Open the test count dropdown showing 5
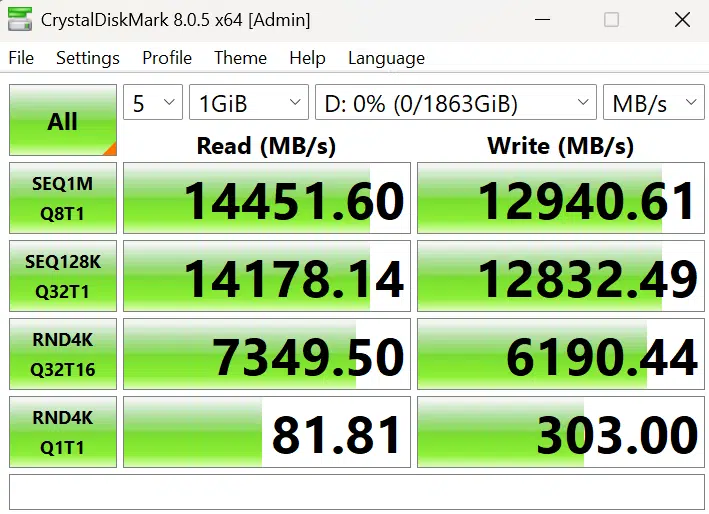The height and width of the screenshot is (514, 709). [x=153, y=102]
